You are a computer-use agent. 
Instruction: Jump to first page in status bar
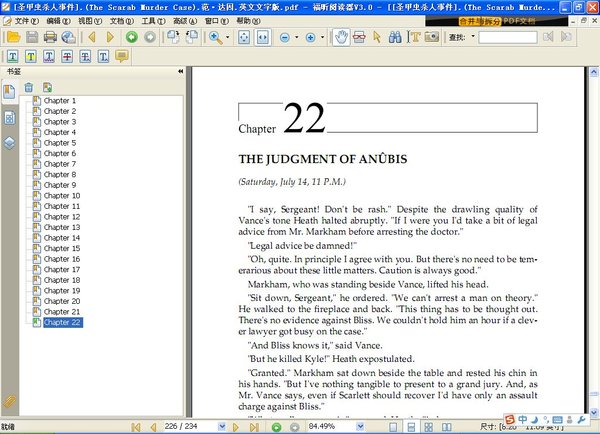coord(135,427)
